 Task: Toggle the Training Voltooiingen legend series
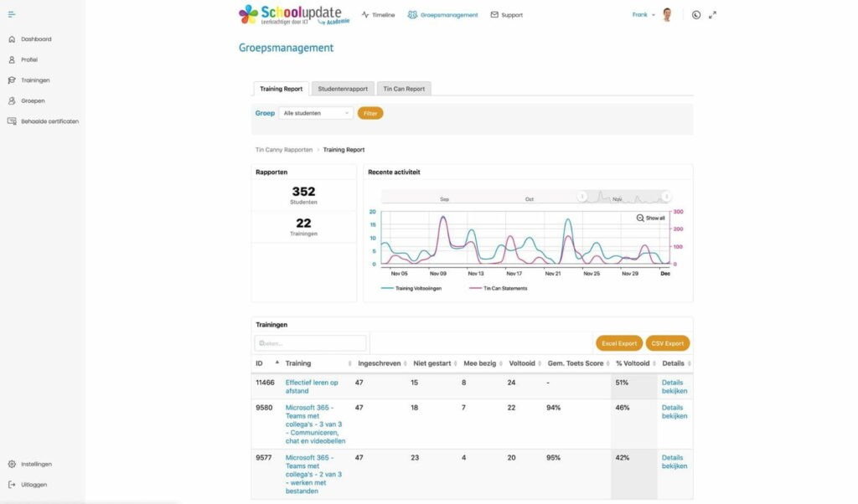411,288
